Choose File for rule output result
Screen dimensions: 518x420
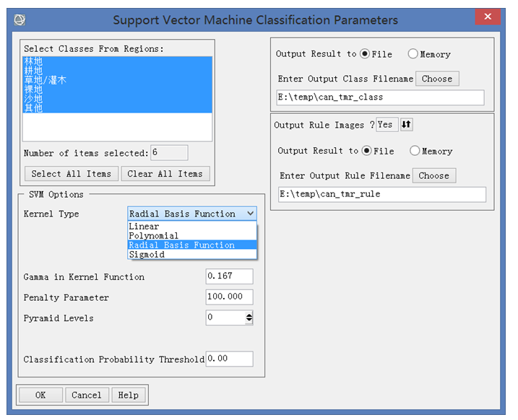pyautogui.click(x=367, y=150)
